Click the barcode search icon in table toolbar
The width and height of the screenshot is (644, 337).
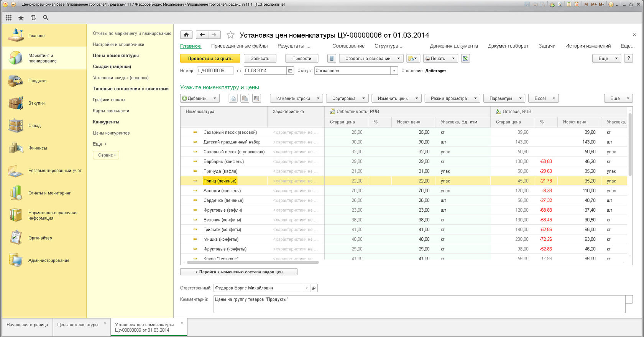click(x=256, y=99)
